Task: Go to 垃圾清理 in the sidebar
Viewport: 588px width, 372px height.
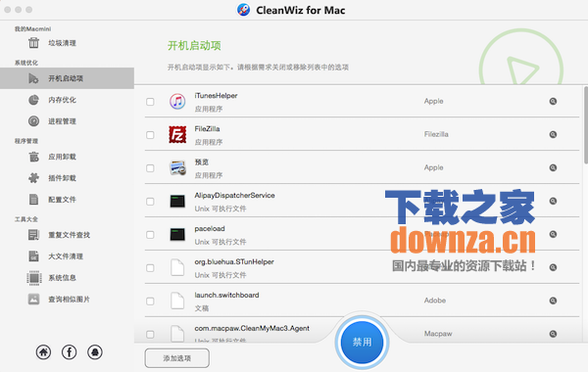Action: (x=63, y=43)
